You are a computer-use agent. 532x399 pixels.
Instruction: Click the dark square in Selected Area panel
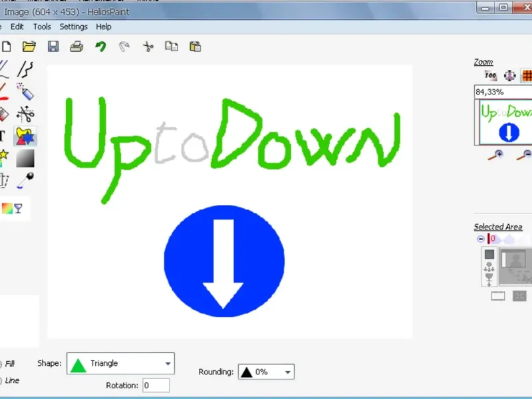[489, 255]
